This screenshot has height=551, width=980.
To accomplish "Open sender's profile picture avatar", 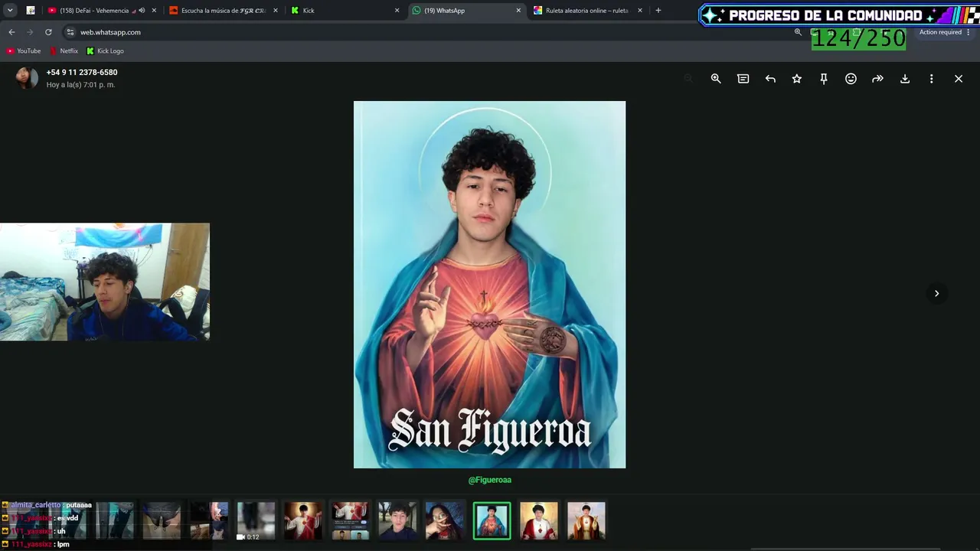I will (x=27, y=78).
